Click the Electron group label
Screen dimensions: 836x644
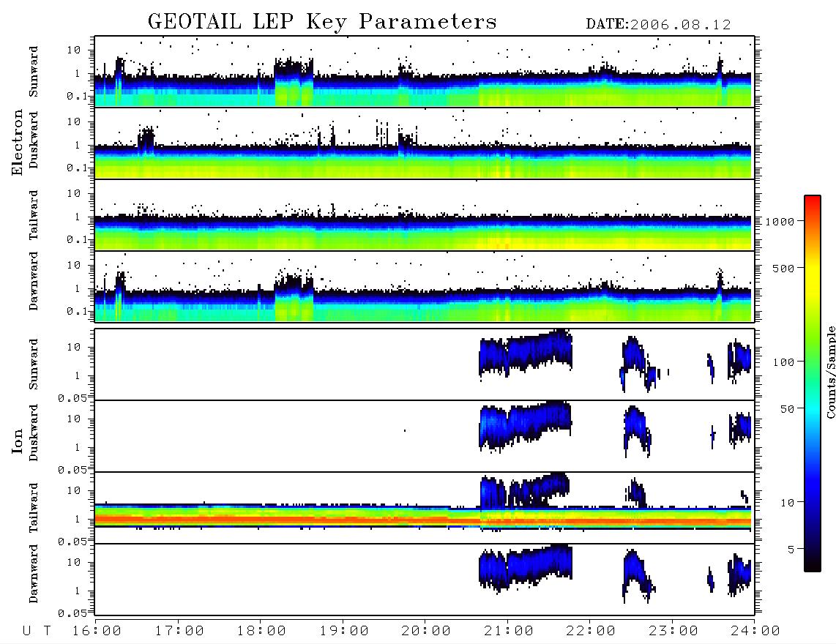tap(18, 142)
